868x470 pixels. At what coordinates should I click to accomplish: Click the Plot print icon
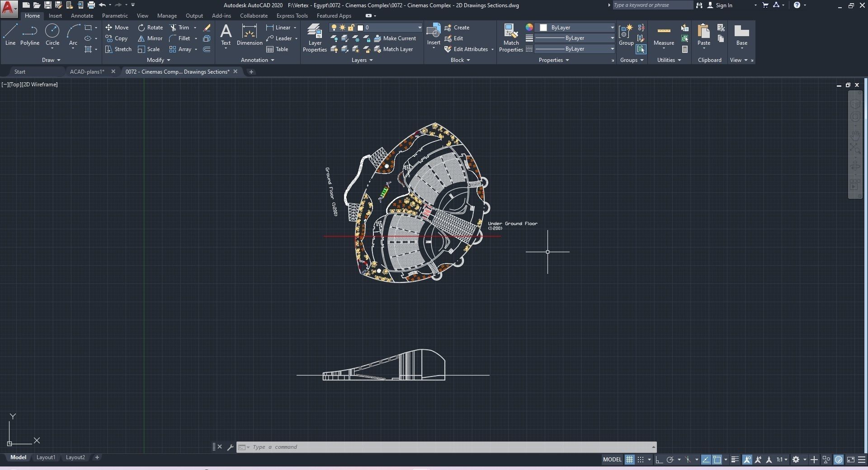[x=91, y=5]
